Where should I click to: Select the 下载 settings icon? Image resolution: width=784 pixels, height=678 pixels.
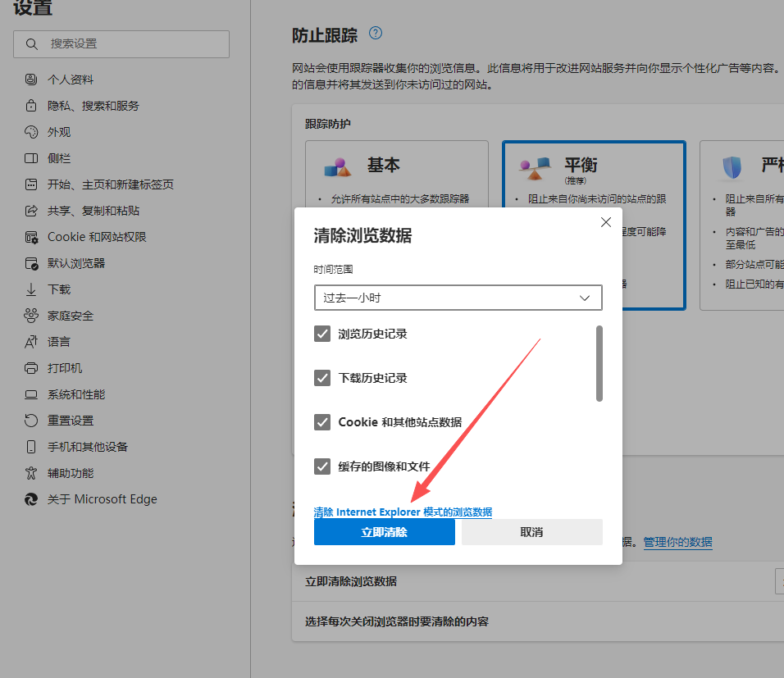click(x=30, y=289)
